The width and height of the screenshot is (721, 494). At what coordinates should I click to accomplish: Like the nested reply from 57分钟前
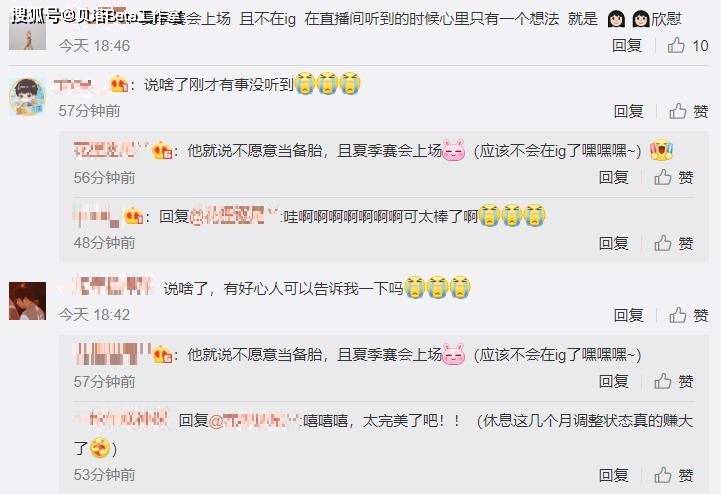(674, 381)
